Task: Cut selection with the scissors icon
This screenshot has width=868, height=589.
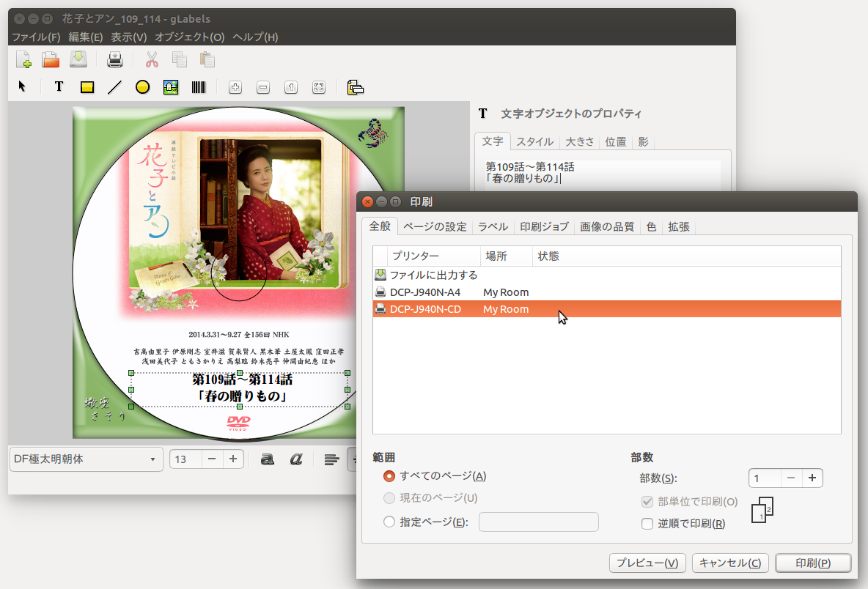Action: [x=152, y=59]
